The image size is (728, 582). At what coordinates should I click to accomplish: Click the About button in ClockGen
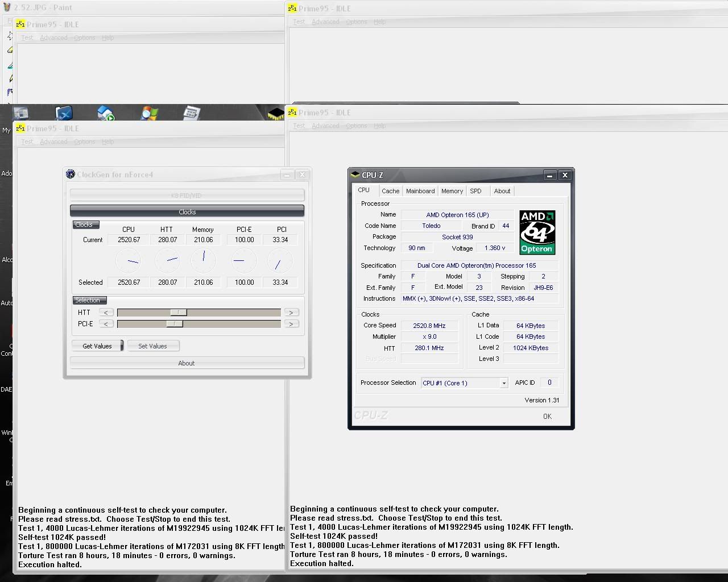[187, 363]
